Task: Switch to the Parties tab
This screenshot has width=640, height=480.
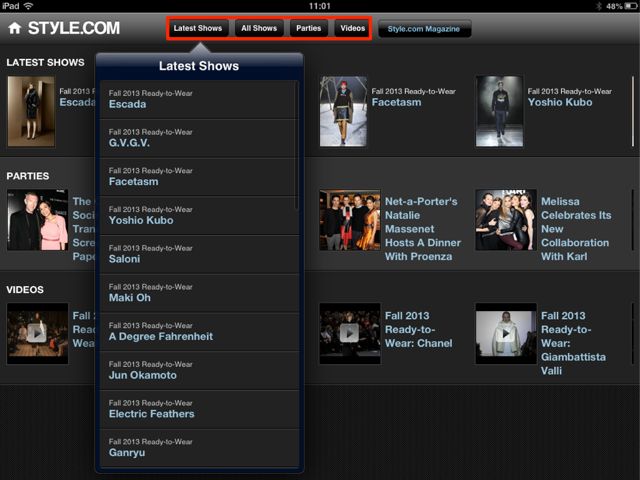Action: (x=309, y=28)
